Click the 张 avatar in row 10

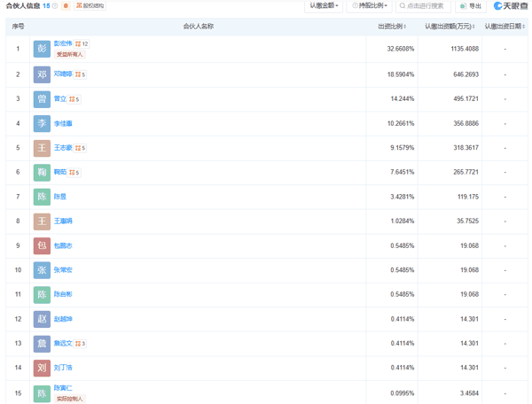click(42, 270)
